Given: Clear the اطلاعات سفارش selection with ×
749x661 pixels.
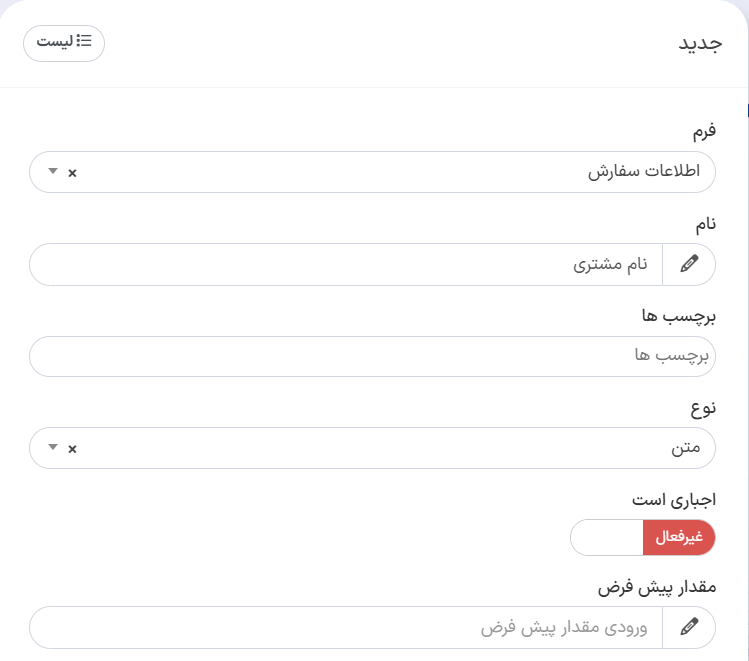Looking at the screenshot, I should tap(72, 173).
